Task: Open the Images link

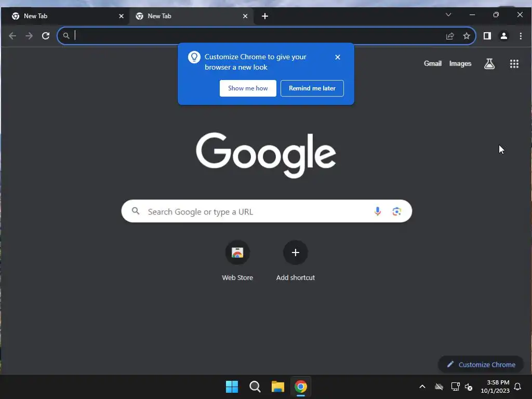Action: click(460, 63)
